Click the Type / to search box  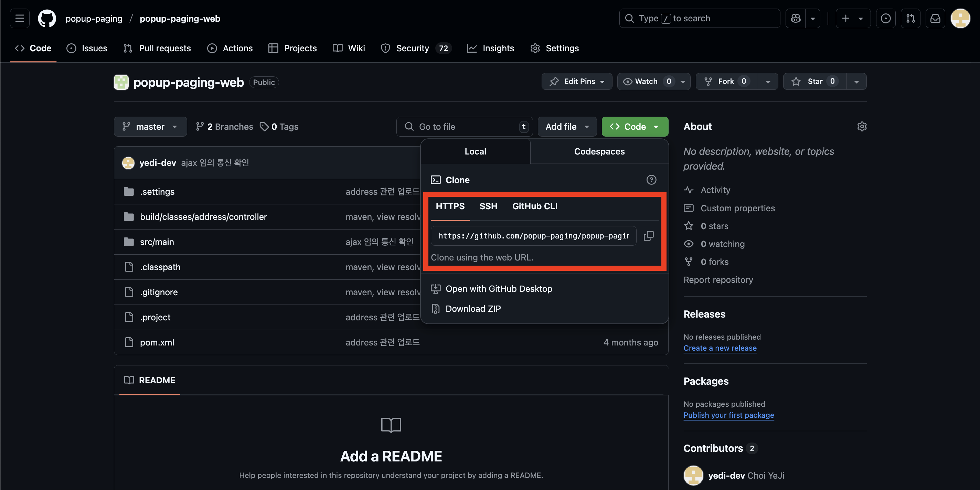[x=699, y=18]
